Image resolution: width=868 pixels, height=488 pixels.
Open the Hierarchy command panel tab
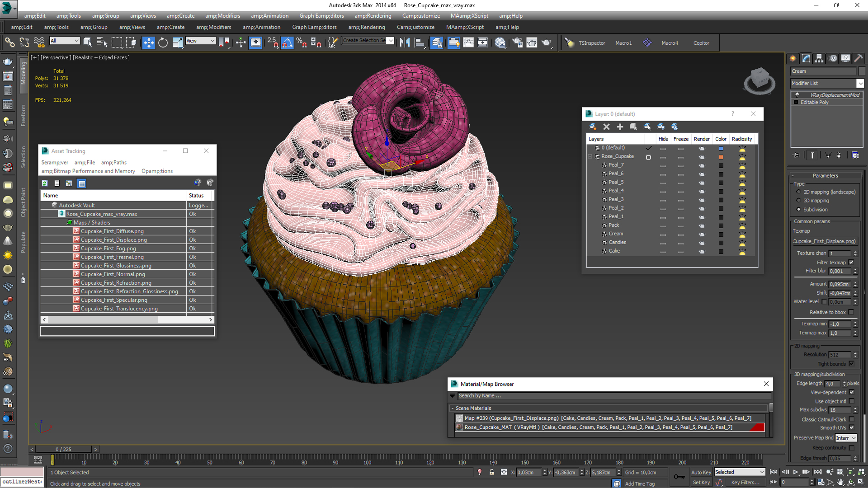tap(819, 58)
